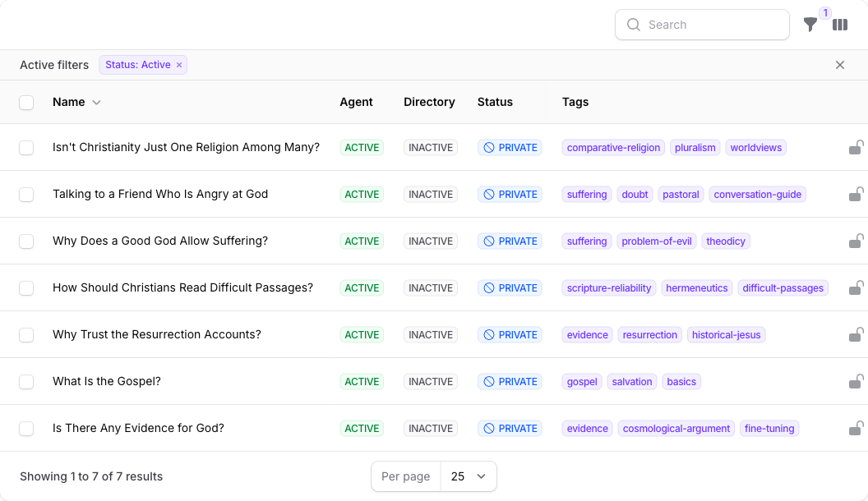Check the Why Trust the Resurrection row
The image size is (868, 501).
pos(26,335)
